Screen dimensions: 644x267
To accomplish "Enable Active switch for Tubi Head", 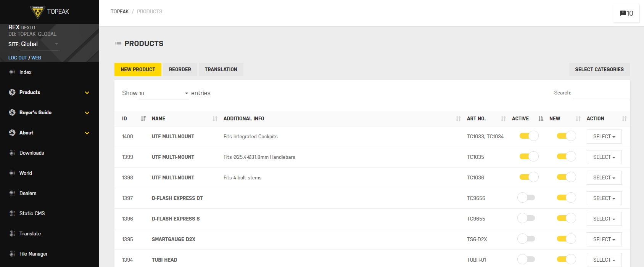I will point(526,259).
